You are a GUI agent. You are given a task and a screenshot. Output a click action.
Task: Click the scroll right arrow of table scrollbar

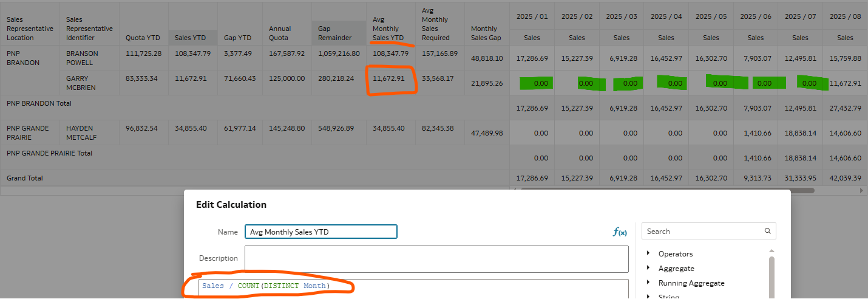click(x=861, y=190)
